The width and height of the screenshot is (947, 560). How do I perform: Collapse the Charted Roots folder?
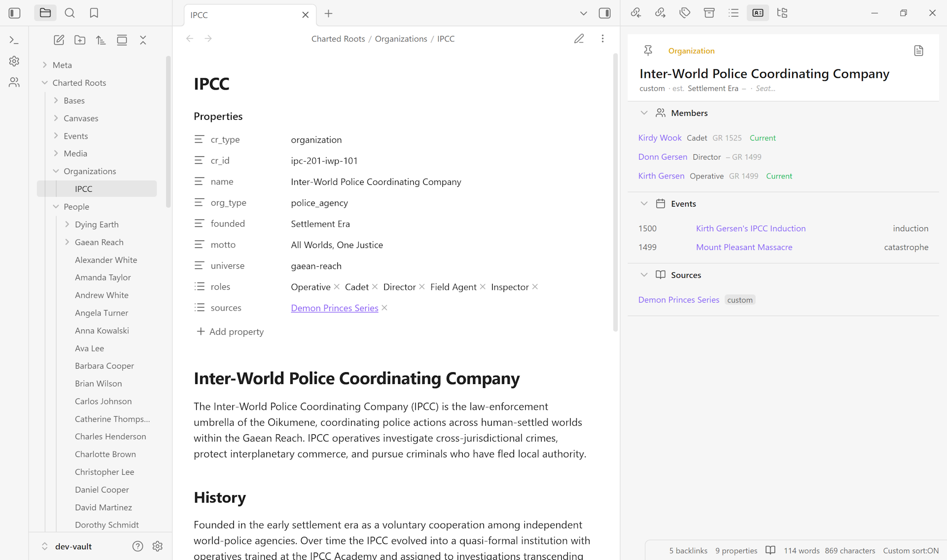[x=45, y=83]
